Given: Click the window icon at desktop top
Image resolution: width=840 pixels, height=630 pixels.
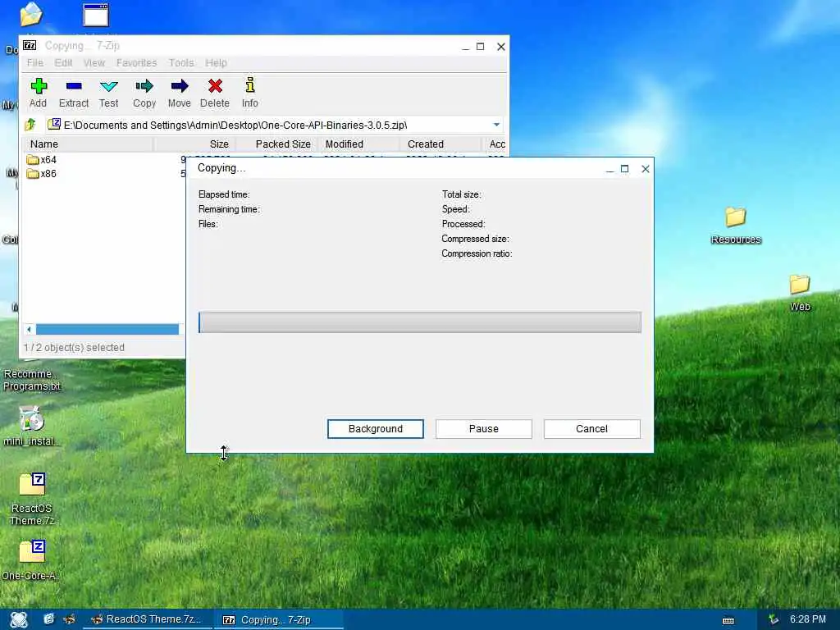Looking at the screenshot, I should (x=96, y=15).
